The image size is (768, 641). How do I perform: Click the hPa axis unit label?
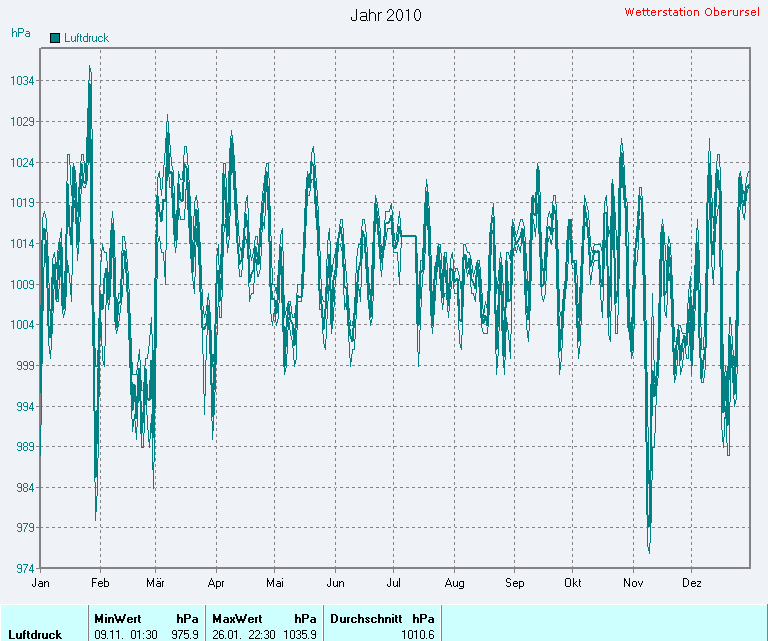pos(21,33)
